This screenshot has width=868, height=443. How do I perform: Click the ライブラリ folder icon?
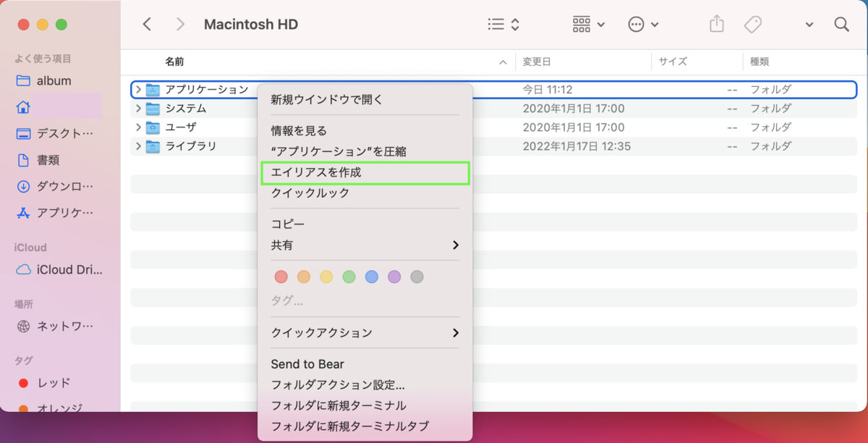pyautogui.click(x=153, y=146)
